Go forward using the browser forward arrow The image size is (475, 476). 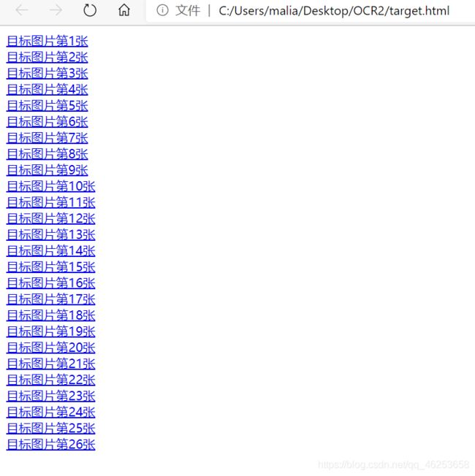tap(56, 10)
